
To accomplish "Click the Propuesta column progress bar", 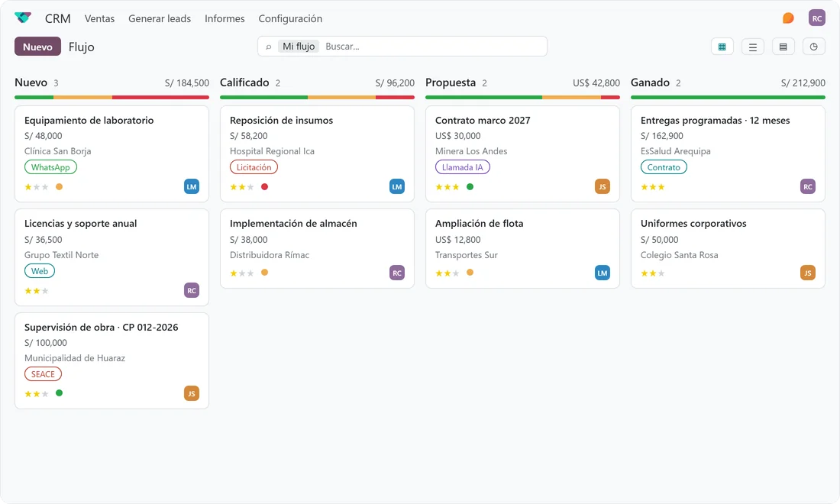I will (x=522, y=98).
